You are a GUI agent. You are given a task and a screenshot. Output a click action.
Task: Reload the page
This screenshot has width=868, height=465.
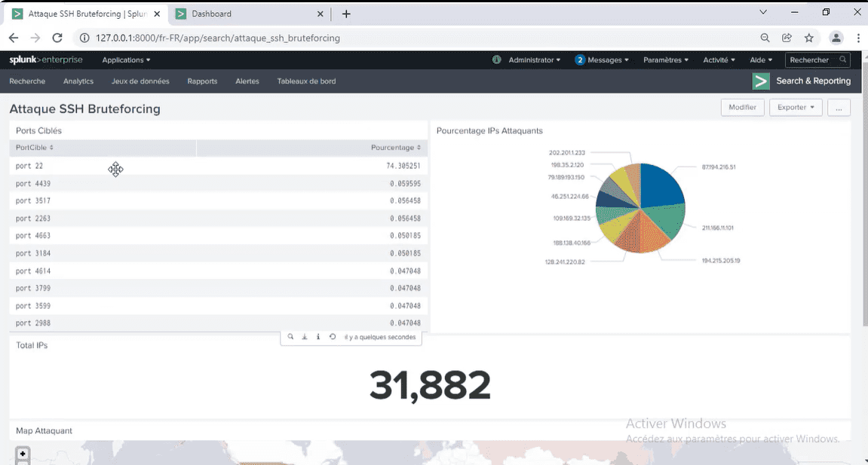click(57, 38)
